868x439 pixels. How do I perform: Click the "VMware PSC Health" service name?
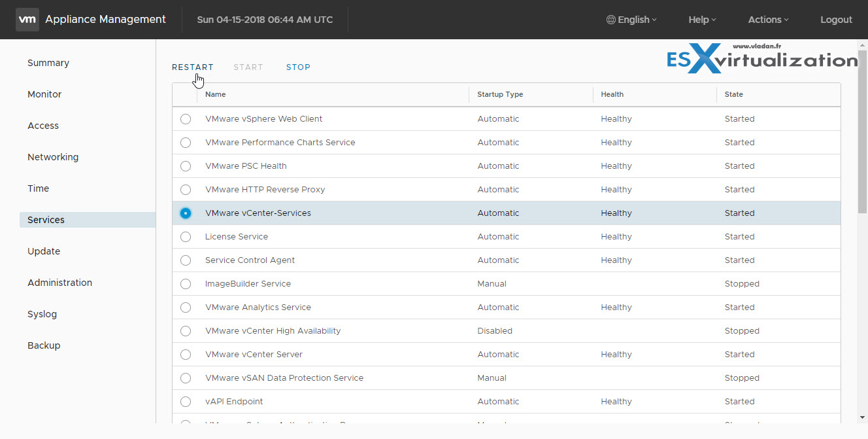(x=246, y=166)
